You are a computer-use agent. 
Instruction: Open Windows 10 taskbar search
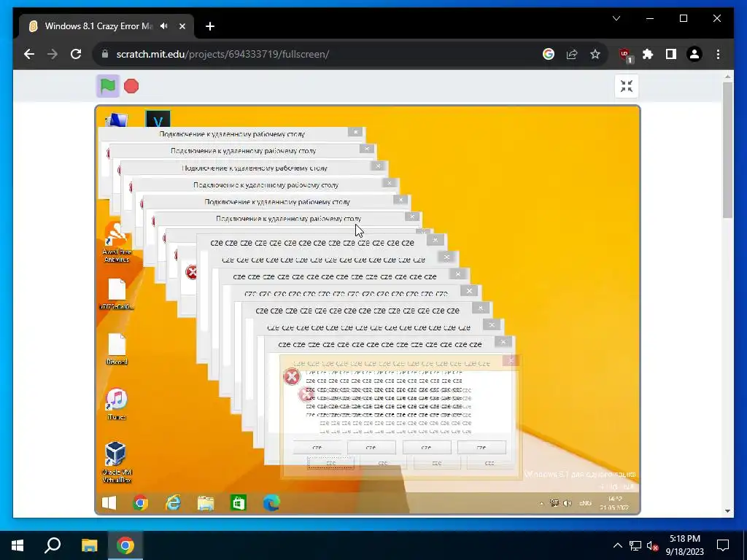point(53,545)
